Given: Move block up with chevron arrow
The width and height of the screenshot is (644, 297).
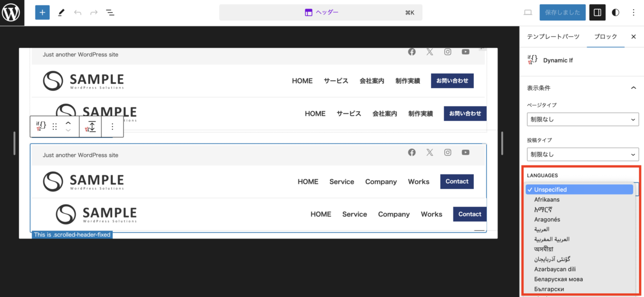Looking at the screenshot, I should pos(68,123).
